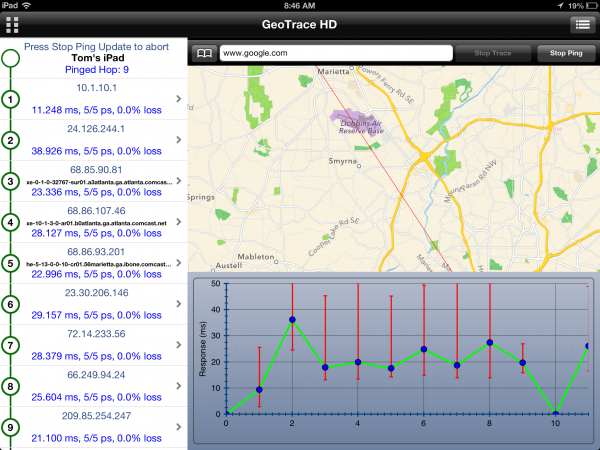Screen dimensions: 600x450
Task: Expand details for hop 10.1.10.1
Action: (177, 99)
